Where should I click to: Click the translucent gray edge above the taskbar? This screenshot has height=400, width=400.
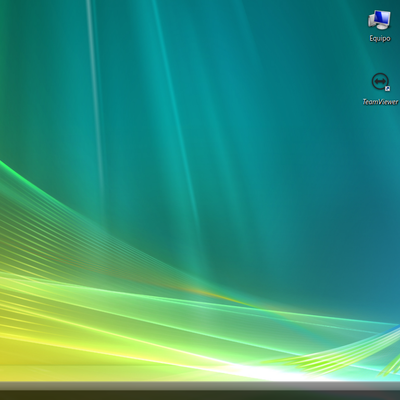(x=200, y=386)
